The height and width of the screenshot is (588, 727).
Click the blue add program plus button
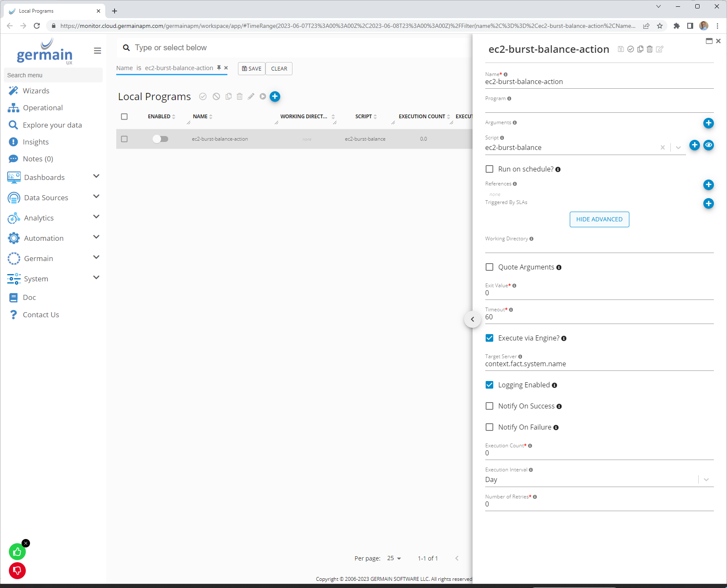(275, 97)
